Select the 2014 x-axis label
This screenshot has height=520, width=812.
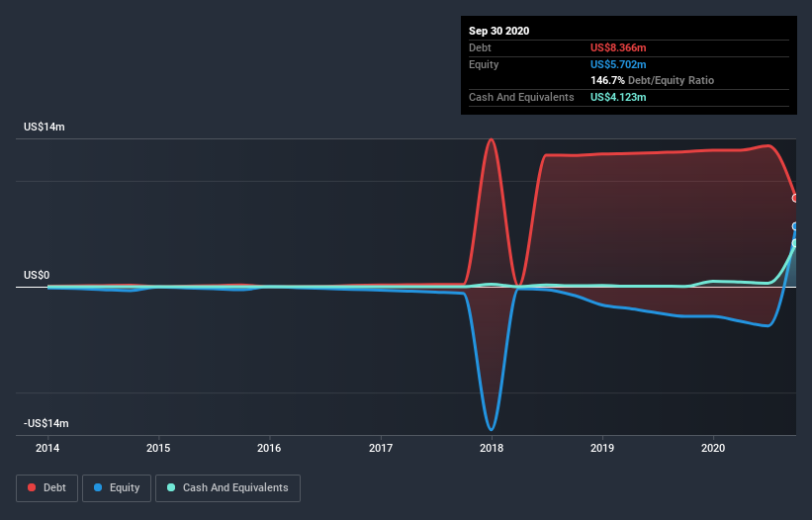(47, 448)
